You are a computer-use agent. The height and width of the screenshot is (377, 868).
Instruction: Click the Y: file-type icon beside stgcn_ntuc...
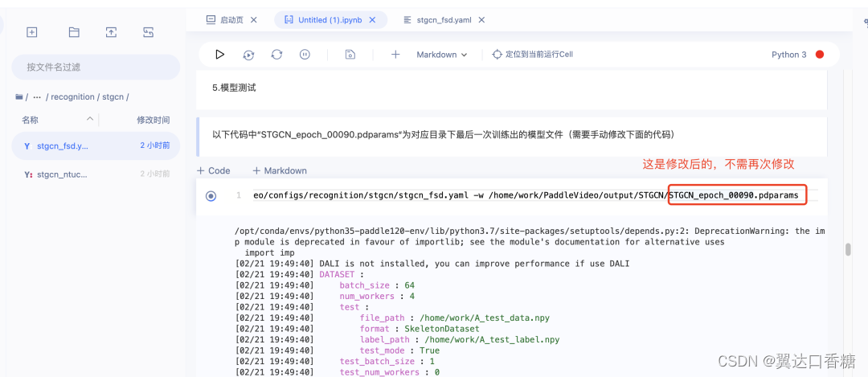click(x=27, y=174)
